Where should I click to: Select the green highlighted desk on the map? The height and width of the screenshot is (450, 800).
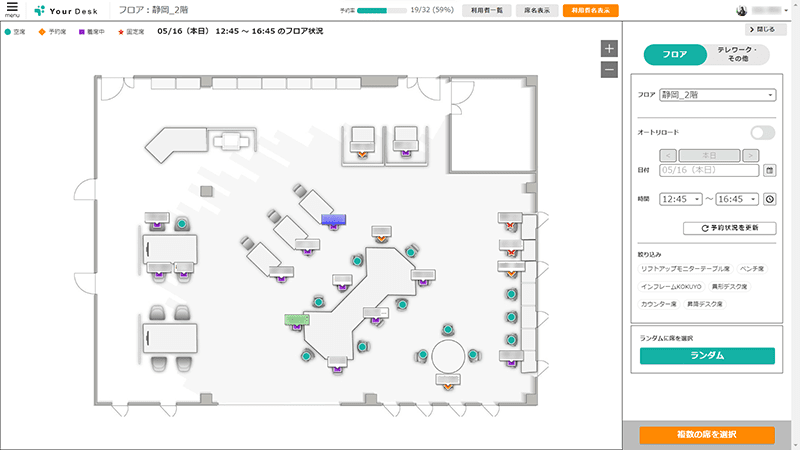click(296, 319)
